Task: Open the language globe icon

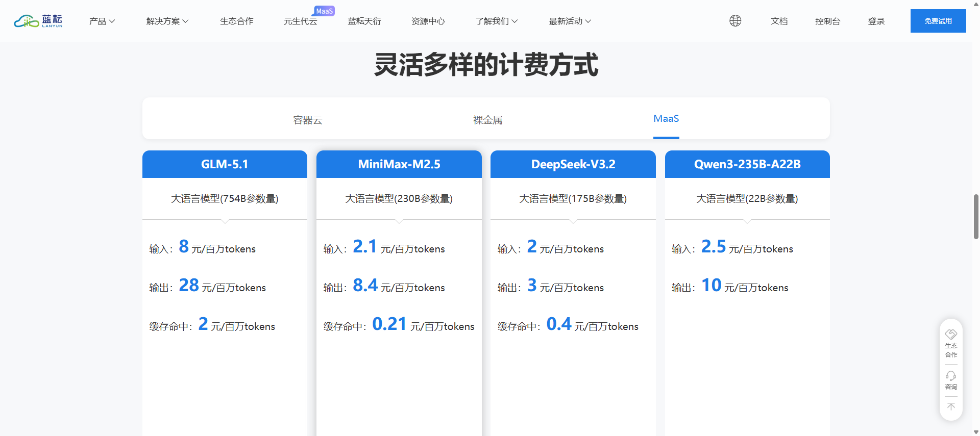Action: tap(735, 20)
